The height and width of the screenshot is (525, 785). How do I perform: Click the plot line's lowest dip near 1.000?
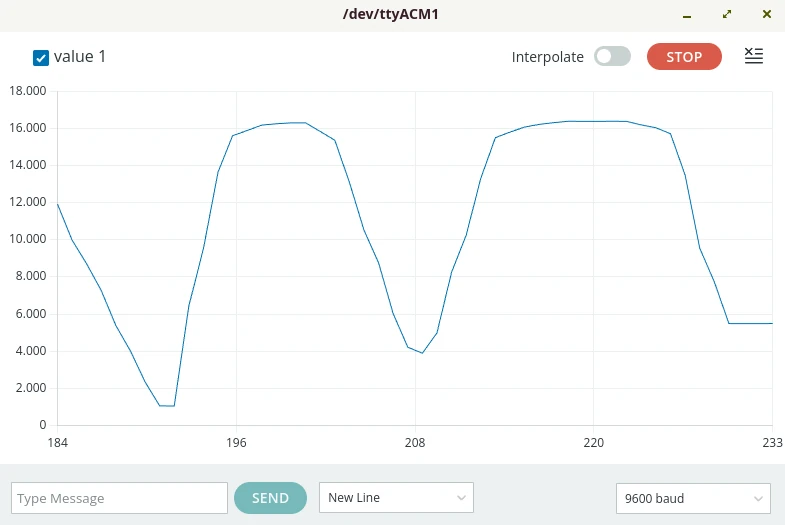tap(167, 405)
